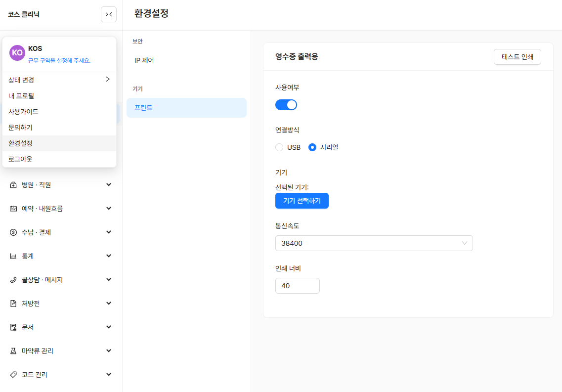This screenshot has height=392, width=562.
Task: Click the coin icon beside 수납 · 결제
Action: (x=13, y=232)
